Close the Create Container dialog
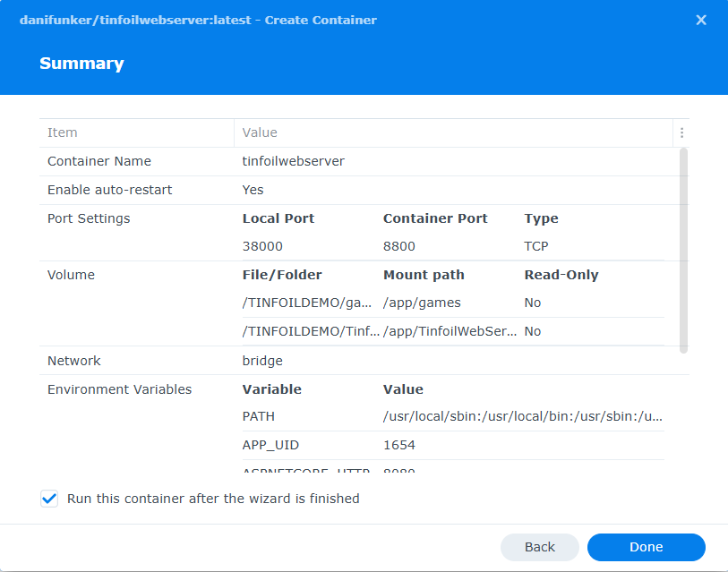The width and height of the screenshot is (728, 572). pyautogui.click(x=701, y=20)
